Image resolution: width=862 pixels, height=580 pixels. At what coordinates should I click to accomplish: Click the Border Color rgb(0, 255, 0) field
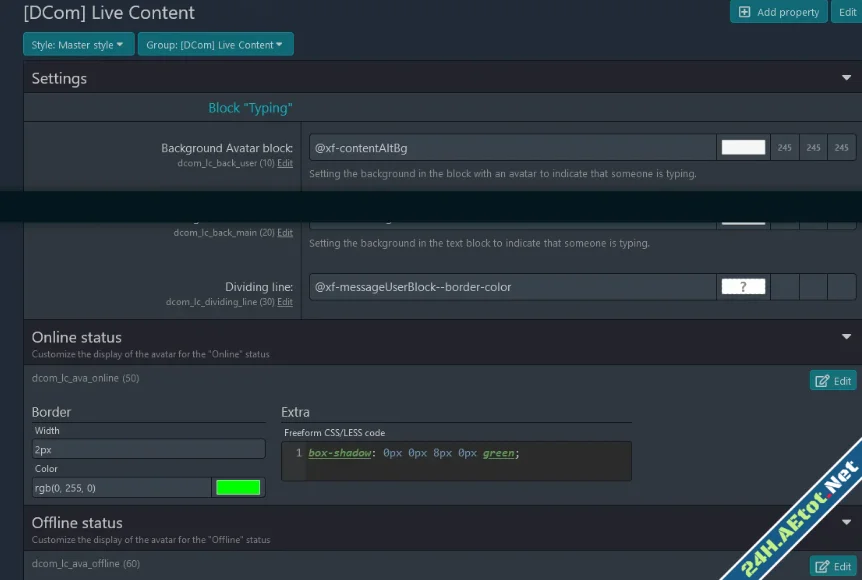[x=121, y=488]
